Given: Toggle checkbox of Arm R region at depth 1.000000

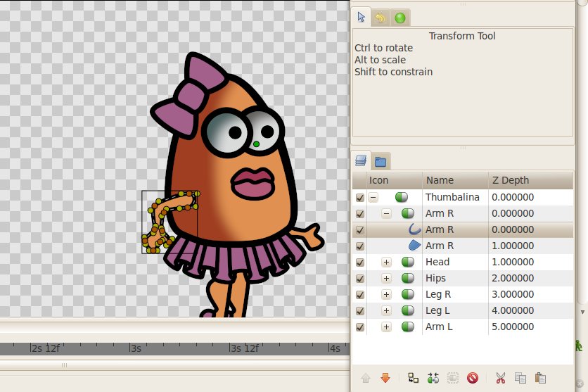Looking at the screenshot, I should point(359,246).
